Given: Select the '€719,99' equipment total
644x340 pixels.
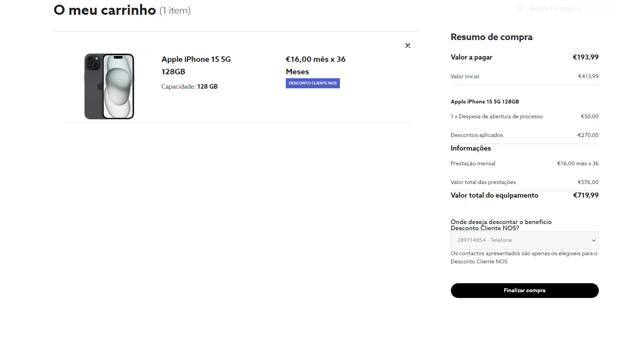Looking at the screenshot, I should pos(586,195).
